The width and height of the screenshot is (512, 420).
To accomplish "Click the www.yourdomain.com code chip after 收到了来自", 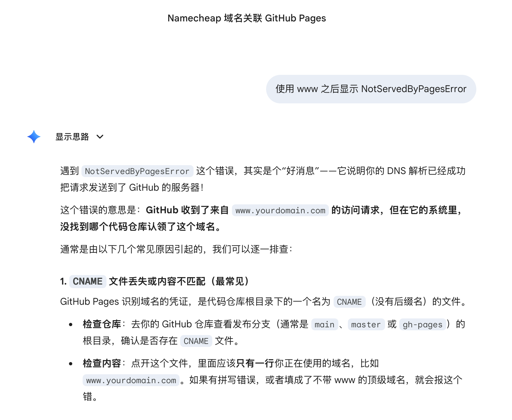I will click(x=280, y=210).
